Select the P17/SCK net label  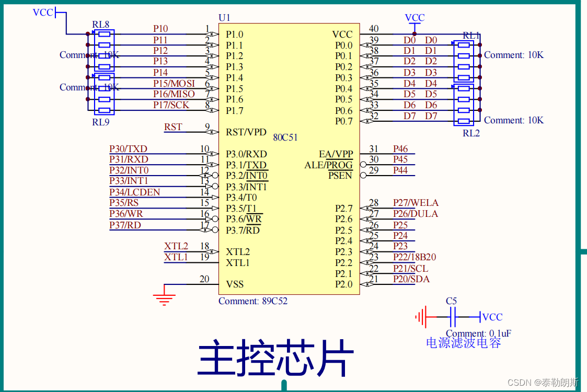[x=171, y=105]
